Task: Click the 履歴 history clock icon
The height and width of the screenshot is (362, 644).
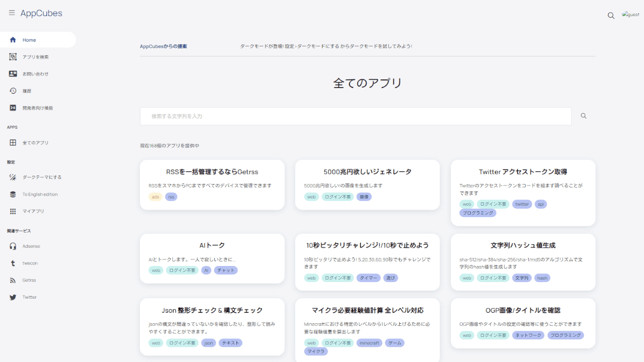Action: point(13,91)
